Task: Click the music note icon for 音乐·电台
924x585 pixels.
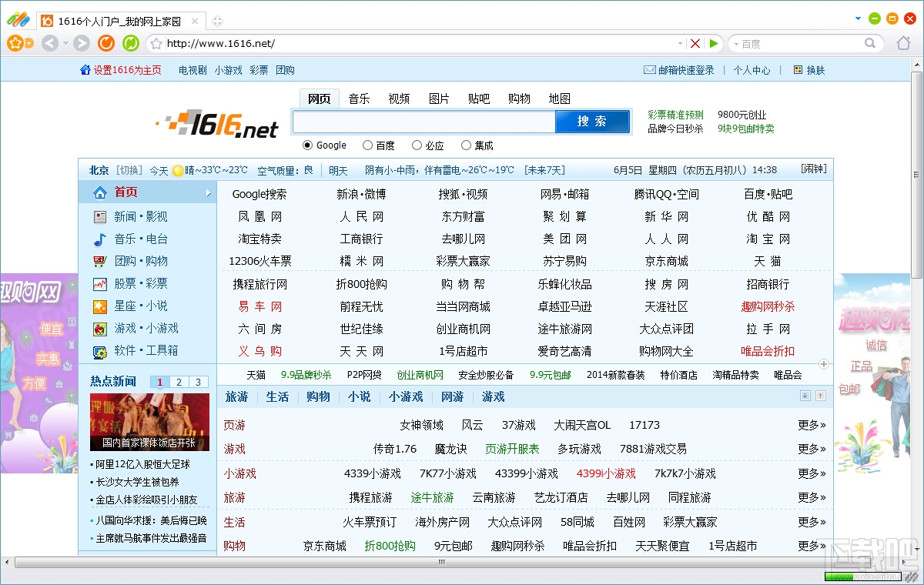Action: point(100,239)
